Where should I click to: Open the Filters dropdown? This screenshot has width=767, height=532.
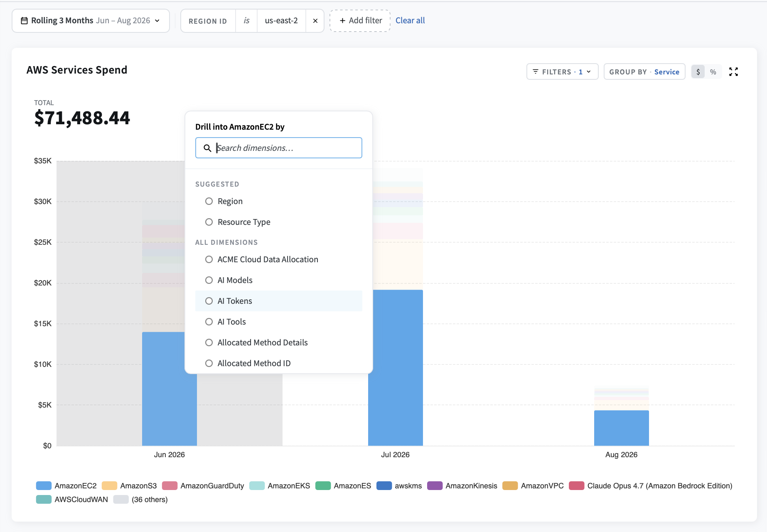coord(562,71)
